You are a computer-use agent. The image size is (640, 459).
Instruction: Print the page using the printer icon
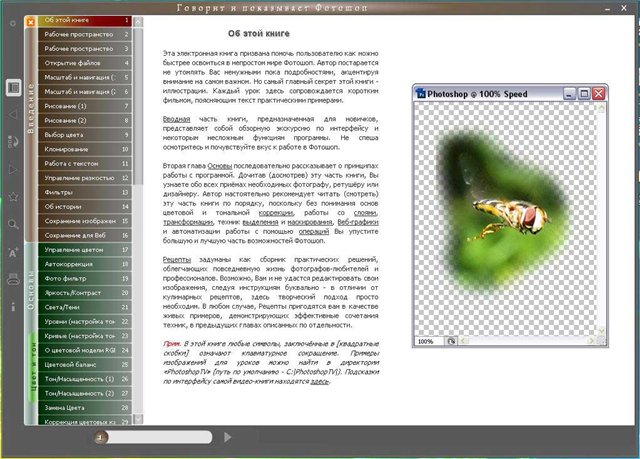[13, 279]
